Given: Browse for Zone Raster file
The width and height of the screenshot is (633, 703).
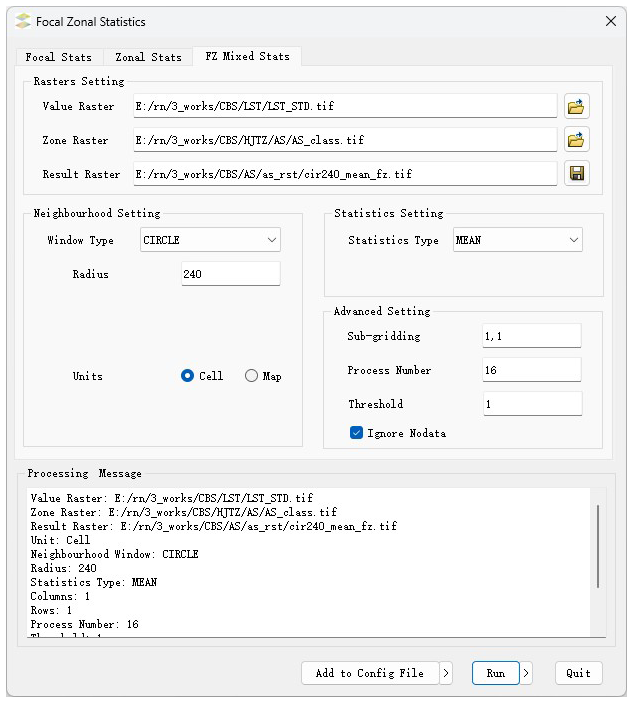Looking at the screenshot, I should (x=576, y=140).
